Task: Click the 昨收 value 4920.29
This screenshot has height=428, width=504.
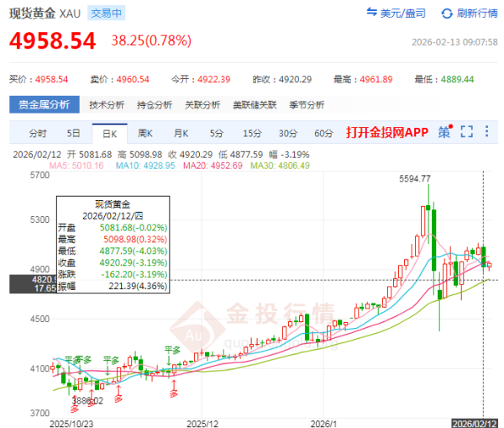Action: tap(295, 79)
